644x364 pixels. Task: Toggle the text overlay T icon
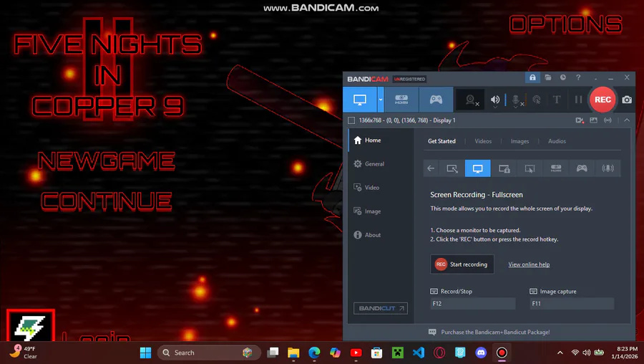557,100
